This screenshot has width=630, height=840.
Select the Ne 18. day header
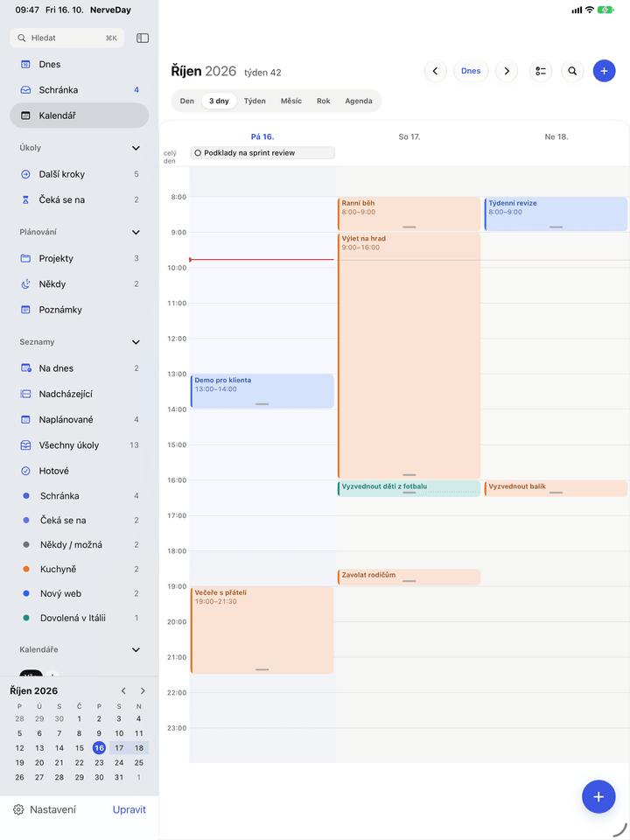(x=556, y=136)
